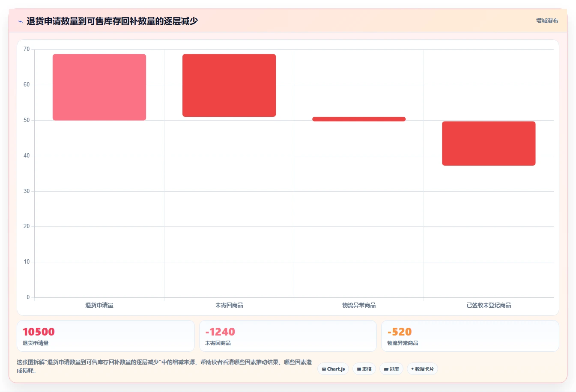Click the icon inside the 数据卡片 chip

coord(412,369)
